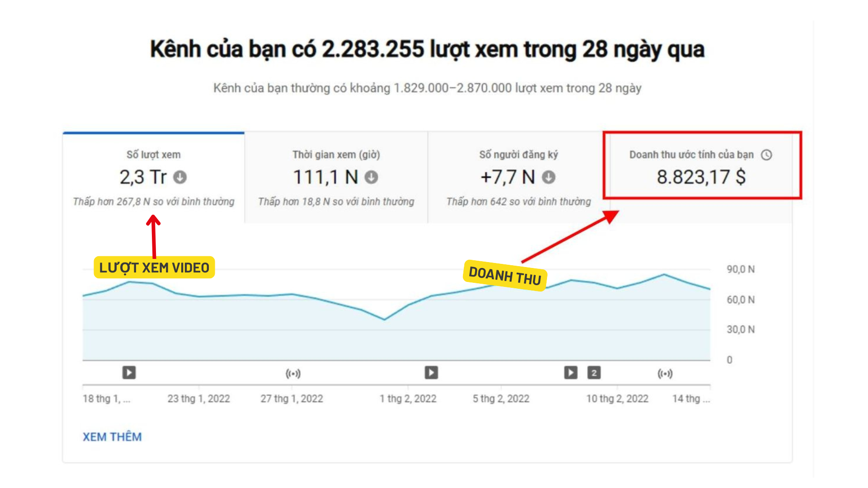Viewport: 868px width, 488px height.
Task: Click the '2' videos badge marker
Action: coord(594,373)
